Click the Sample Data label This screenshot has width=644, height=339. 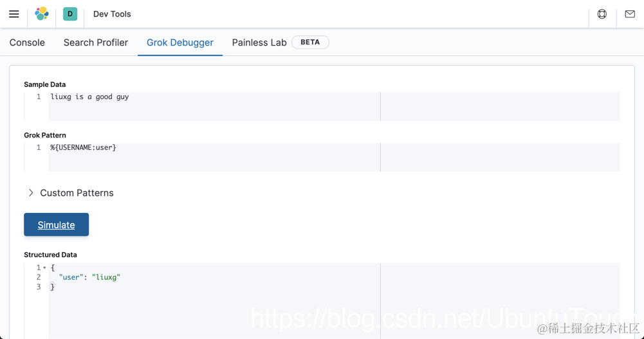45,84
